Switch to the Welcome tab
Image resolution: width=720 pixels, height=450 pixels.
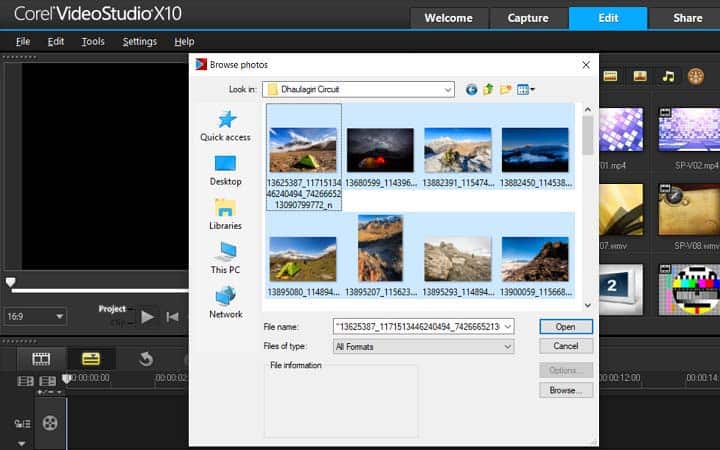(448, 18)
